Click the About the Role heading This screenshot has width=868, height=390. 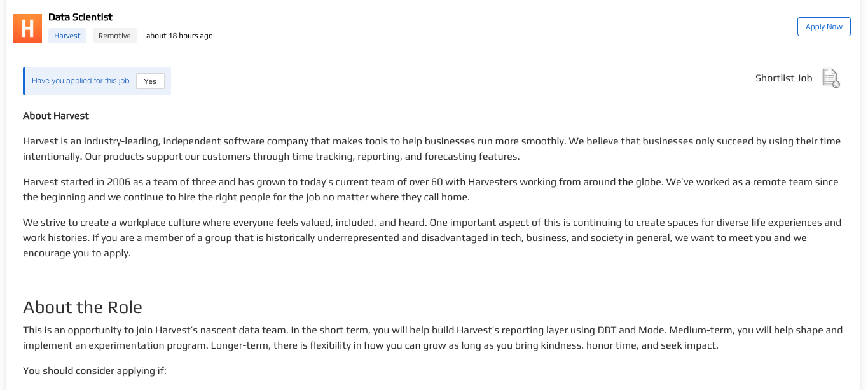[83, 307]
